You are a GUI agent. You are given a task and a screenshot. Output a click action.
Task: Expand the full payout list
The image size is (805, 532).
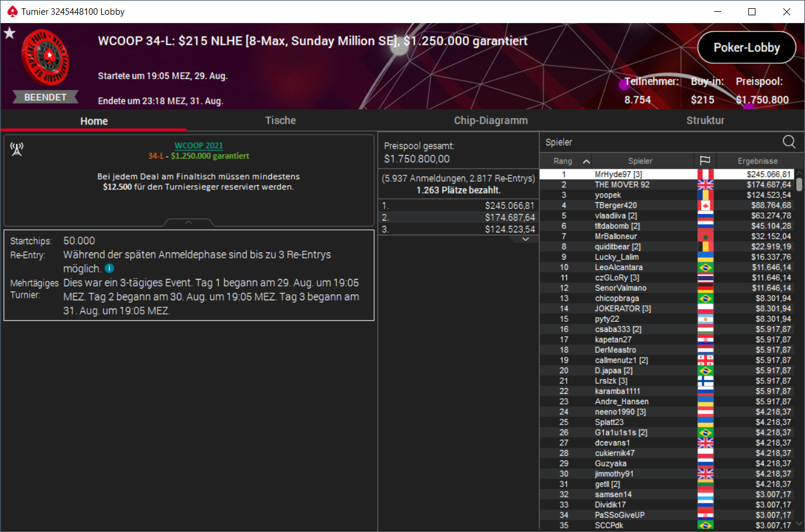click(525, 239)
